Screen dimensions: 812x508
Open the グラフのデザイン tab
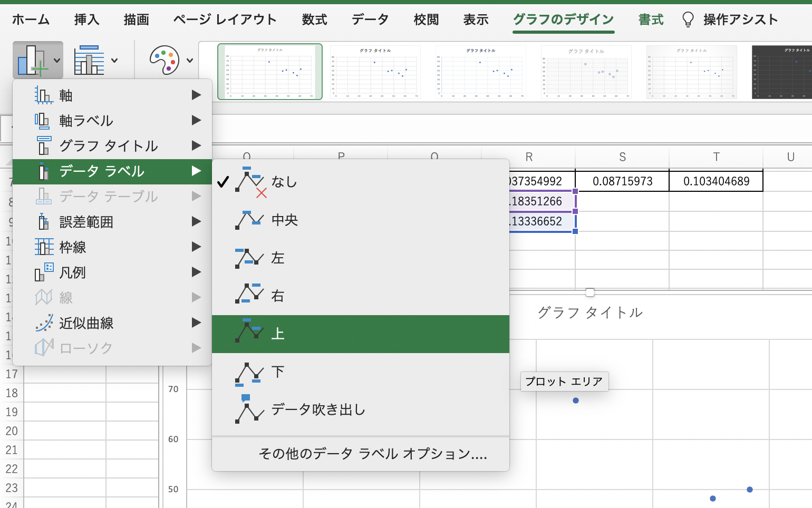(564, 19)
